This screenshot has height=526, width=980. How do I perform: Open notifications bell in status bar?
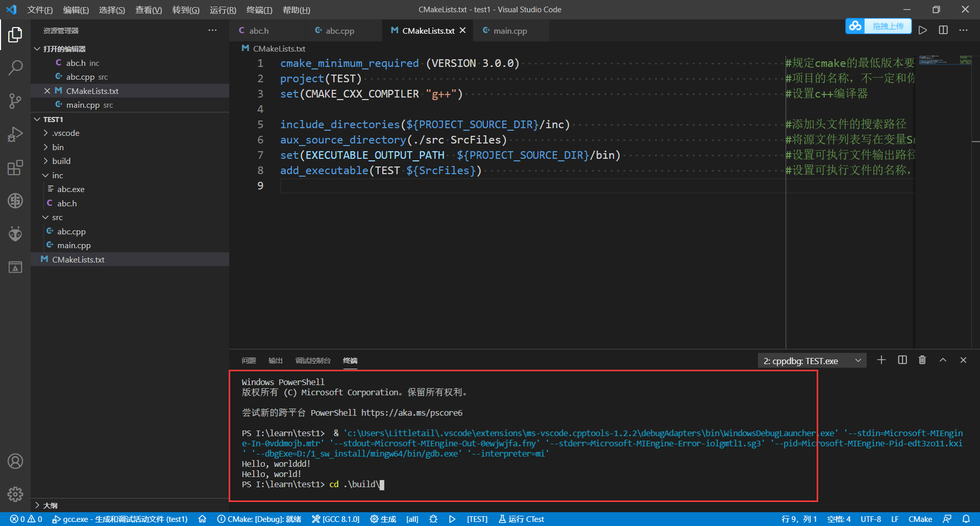[966, 519]
